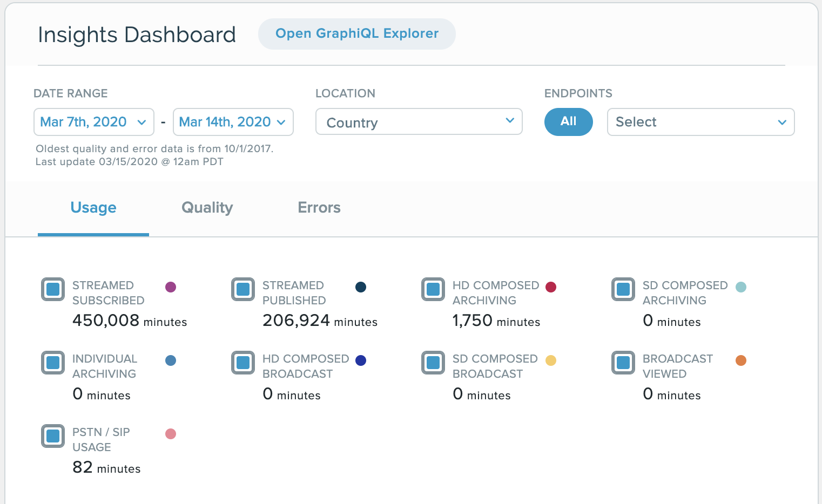
Task: Switch to the Quality tab
Action: click(207, 208)
